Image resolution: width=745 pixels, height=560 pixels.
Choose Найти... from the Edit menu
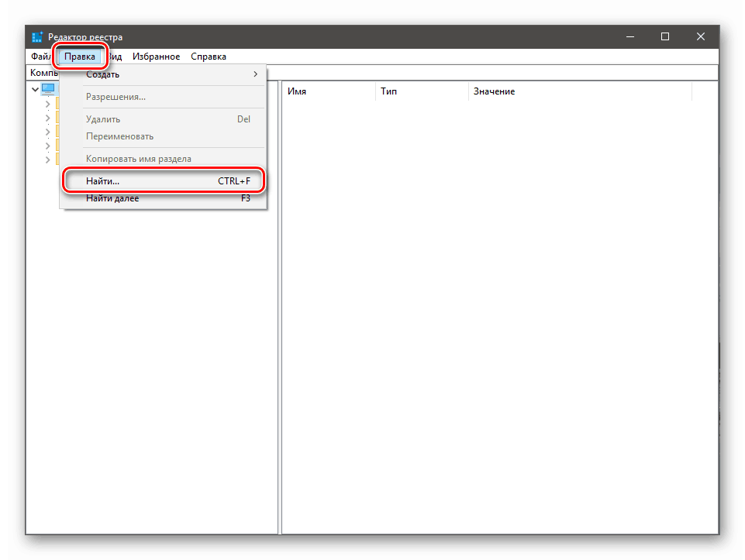click(x=163, y=180)
